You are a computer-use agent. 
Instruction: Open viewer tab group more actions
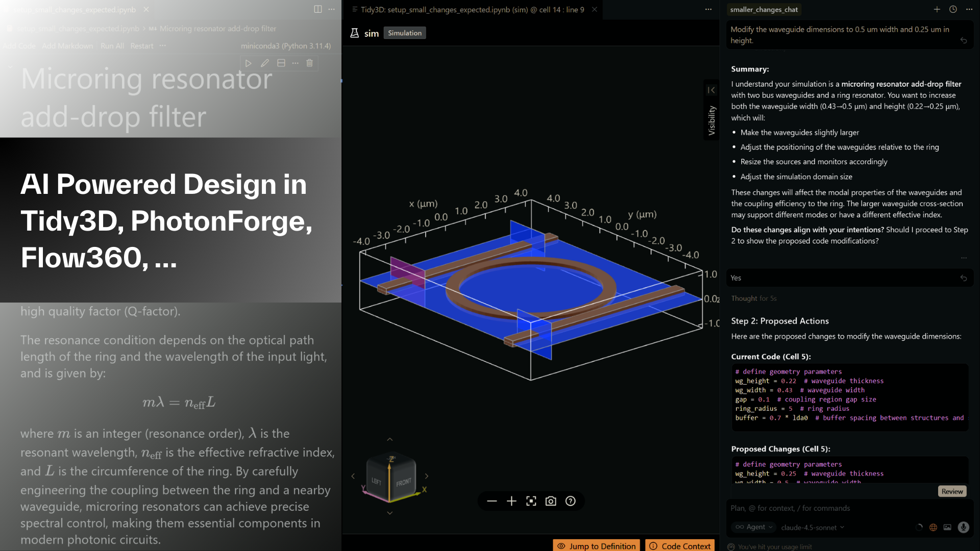(708, 9)
